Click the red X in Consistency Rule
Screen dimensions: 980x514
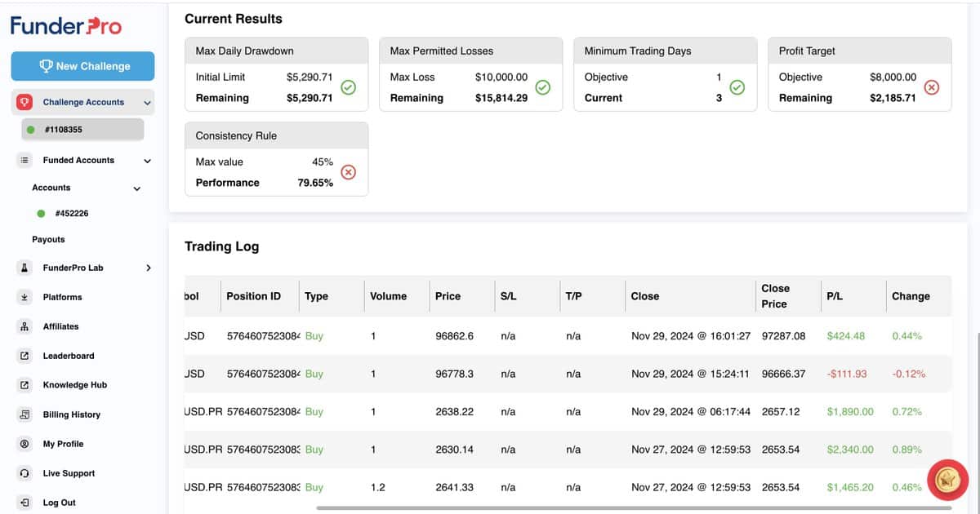pyautogui.click(x=348, y=172)
